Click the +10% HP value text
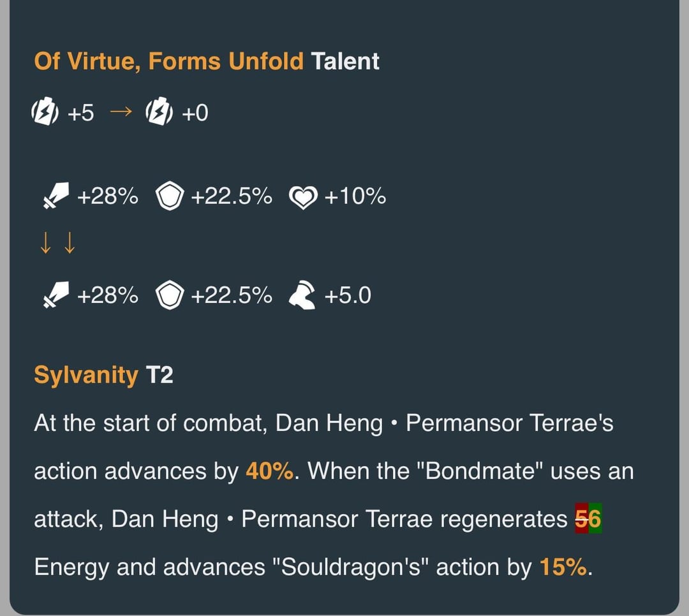This screenshot has width=689, height=616. [355, 197]
